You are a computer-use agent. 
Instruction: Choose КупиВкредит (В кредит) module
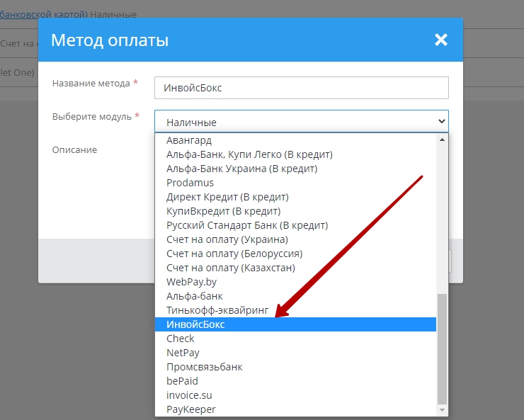click(x=223, y=211)
